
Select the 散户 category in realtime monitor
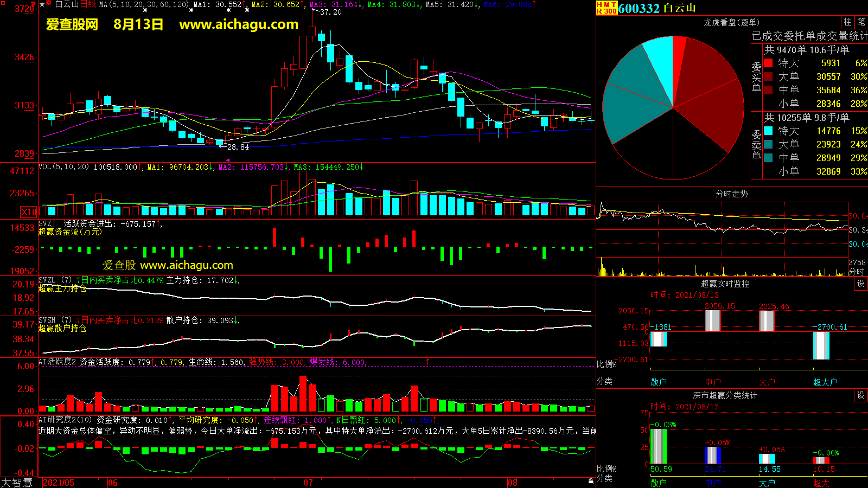[x=659, y=382]
